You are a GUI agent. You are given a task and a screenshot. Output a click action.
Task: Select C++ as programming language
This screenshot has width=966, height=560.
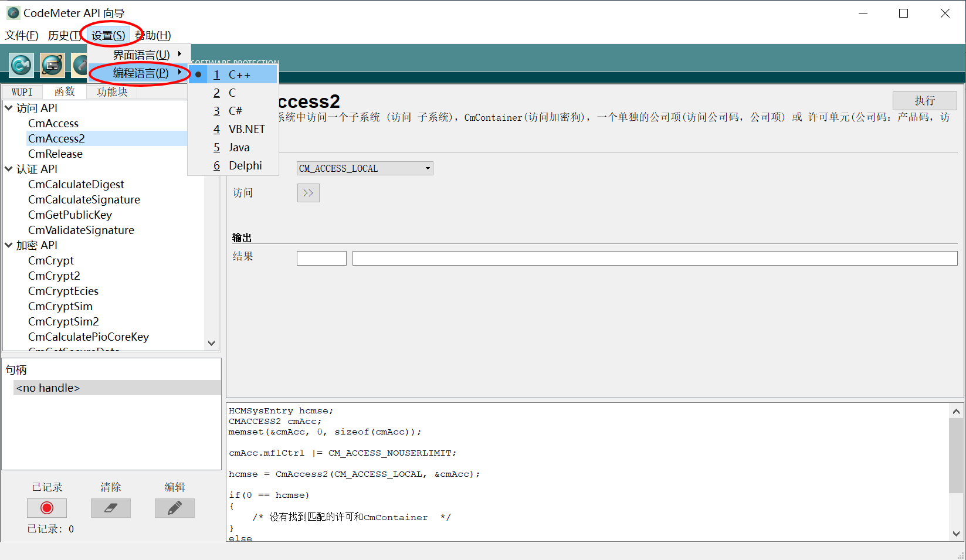click(x=233, y=74)
